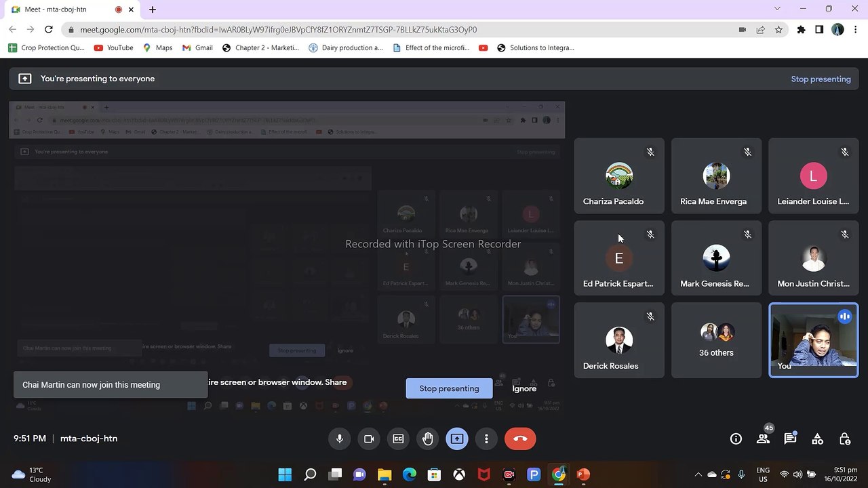Open Windows Start menu
Viewport: 868px width, 488px height.
click(x=285, y=474)
